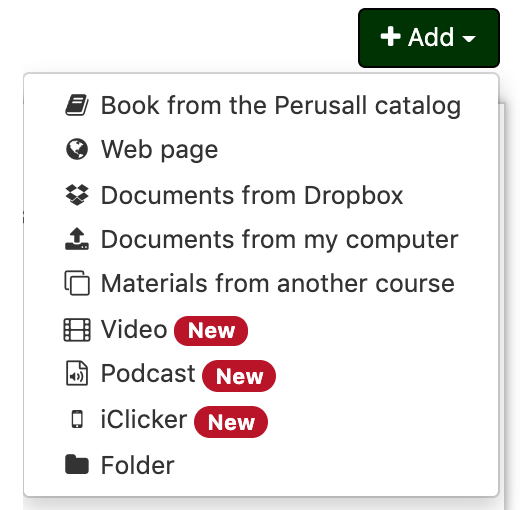The height and width of the screenshot is (510, 520).
Task: Choose Book from the Perusall catalog
Action: click(x=281, y=105)
